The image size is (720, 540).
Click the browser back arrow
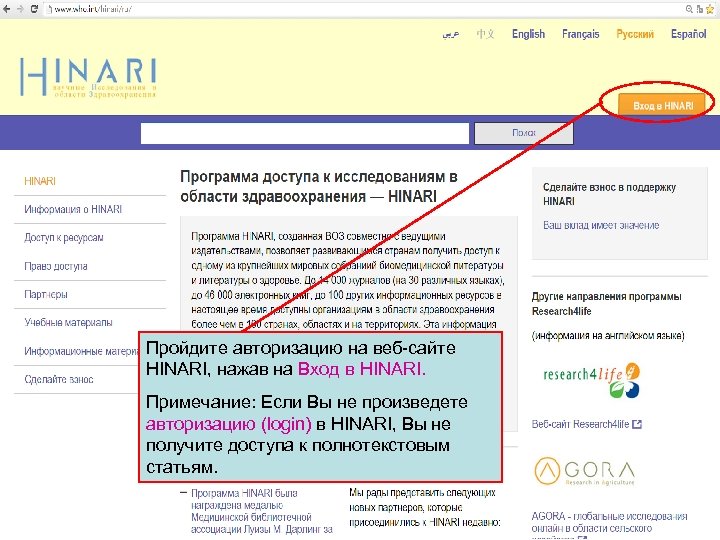pyautogui.click(x=6, y=9)
